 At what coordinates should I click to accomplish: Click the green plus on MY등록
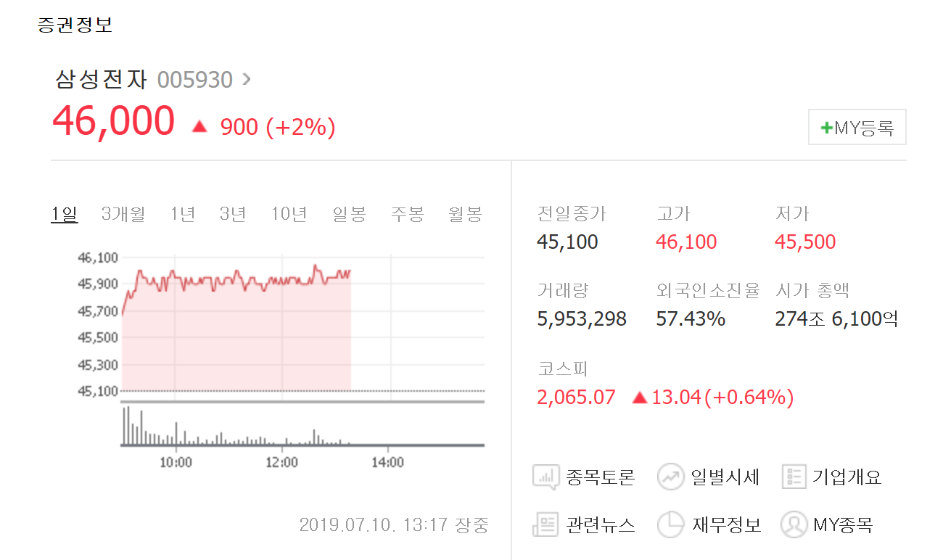[x=826, y=128]
